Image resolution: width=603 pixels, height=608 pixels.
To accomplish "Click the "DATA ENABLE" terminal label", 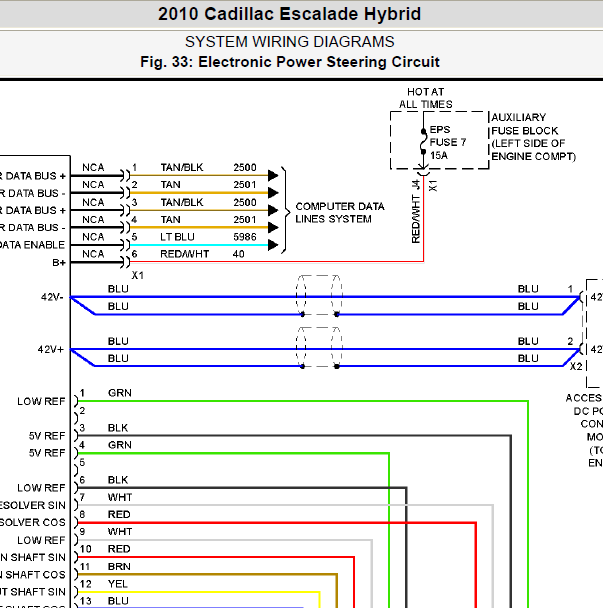I will [32, 245].
